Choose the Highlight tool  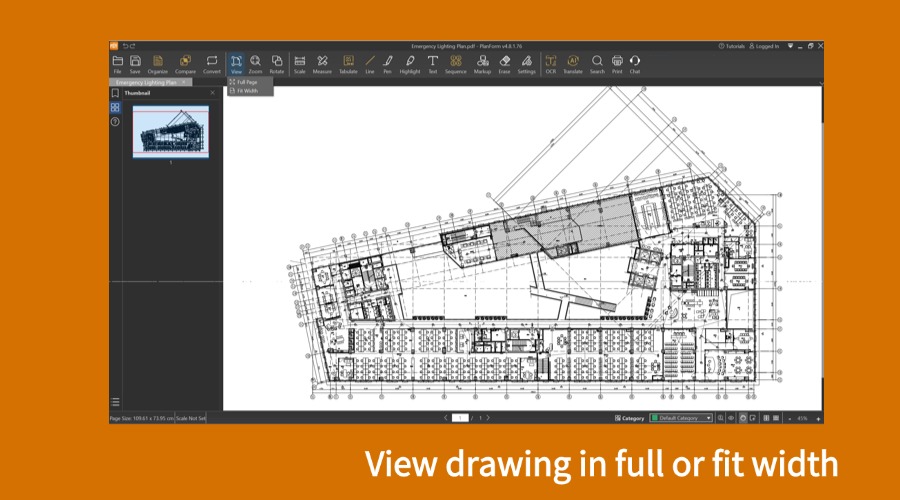[x=410, y=64]
